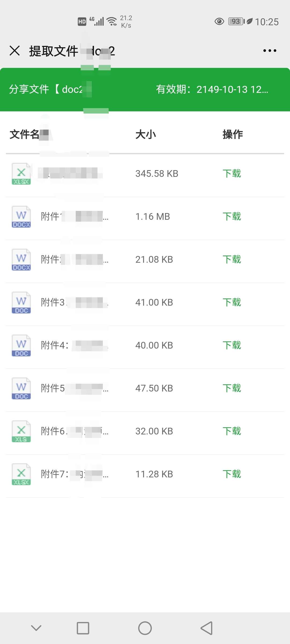
Task: Open the three-dot more options menu
Action: coord(270,51)
